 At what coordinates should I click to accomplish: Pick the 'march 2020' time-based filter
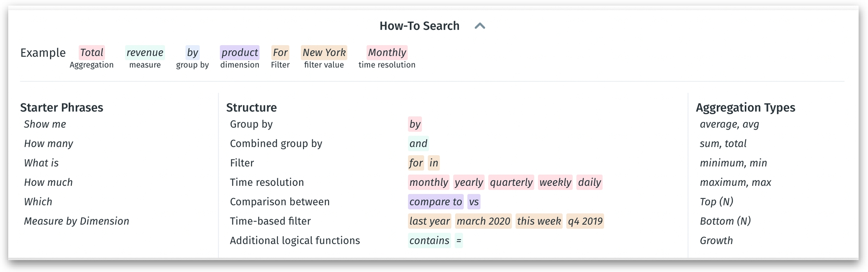483,221
